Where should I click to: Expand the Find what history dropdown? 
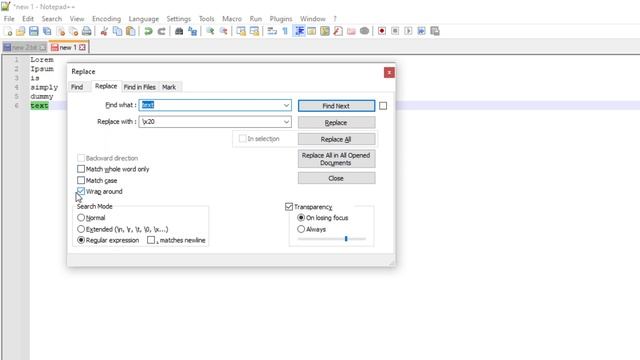click(286, 105)
